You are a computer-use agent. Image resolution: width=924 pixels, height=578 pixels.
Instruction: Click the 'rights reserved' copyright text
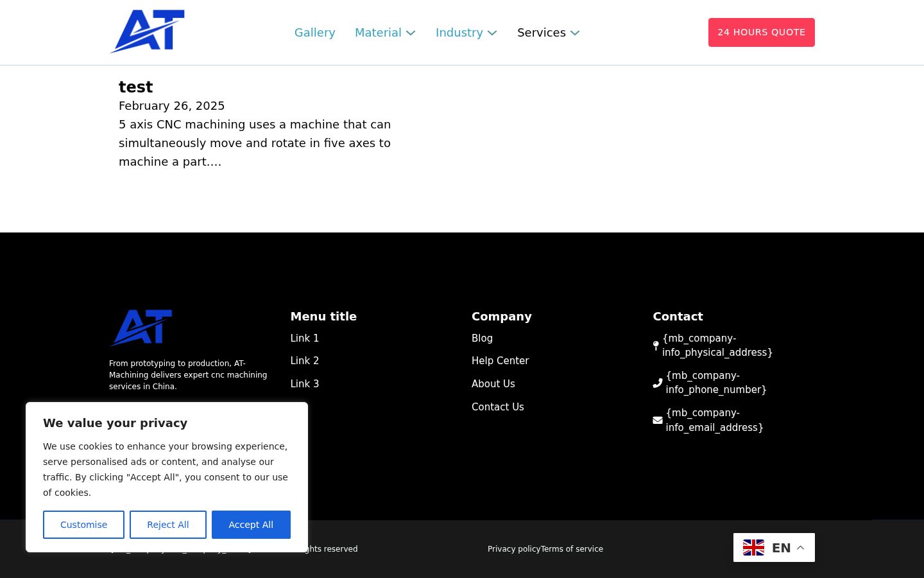[332, 549]
